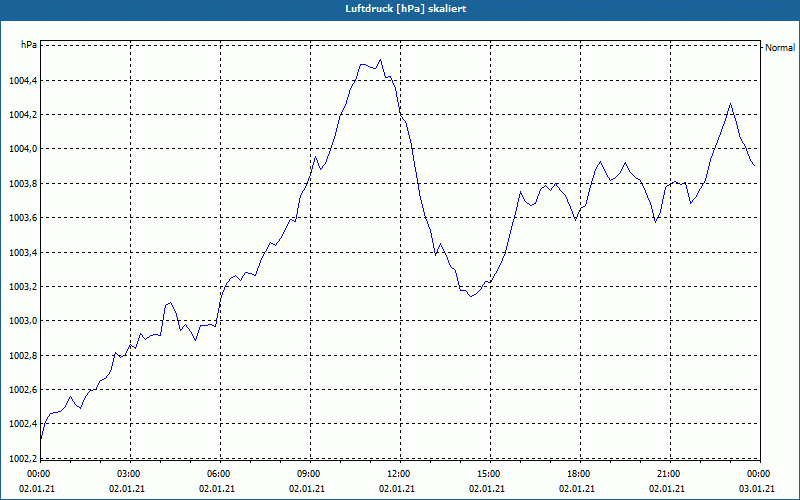
Task: Choose the 1002,2 y-axis value
Action: pyautogui.click(x=22, y=458)
